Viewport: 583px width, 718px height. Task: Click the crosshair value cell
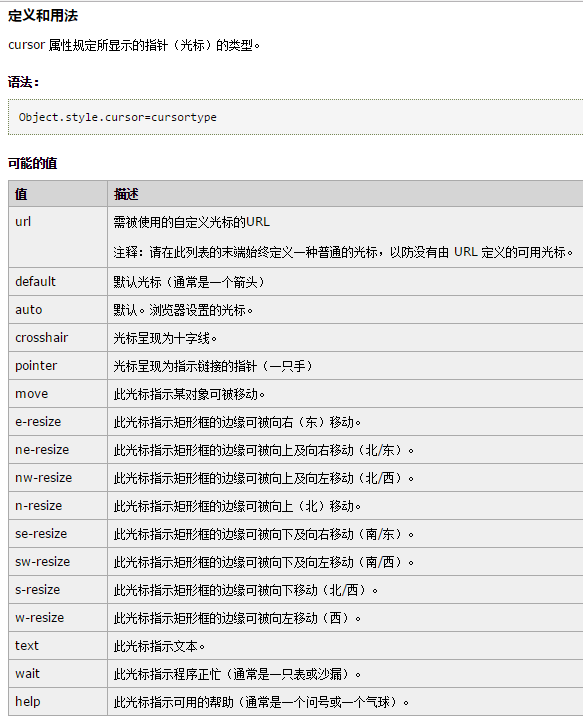tap(58, 338)
